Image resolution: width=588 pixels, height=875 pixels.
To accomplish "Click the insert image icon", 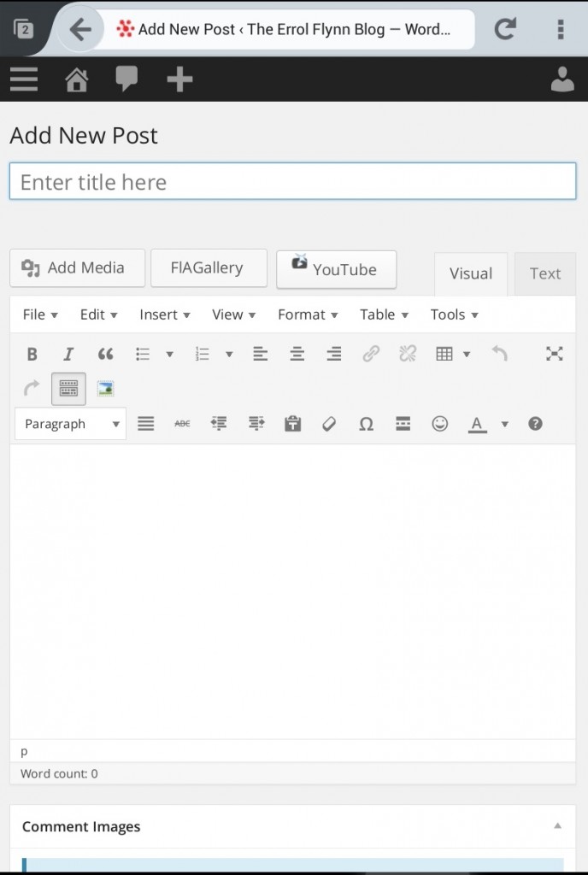I will (x=105, y=389).
